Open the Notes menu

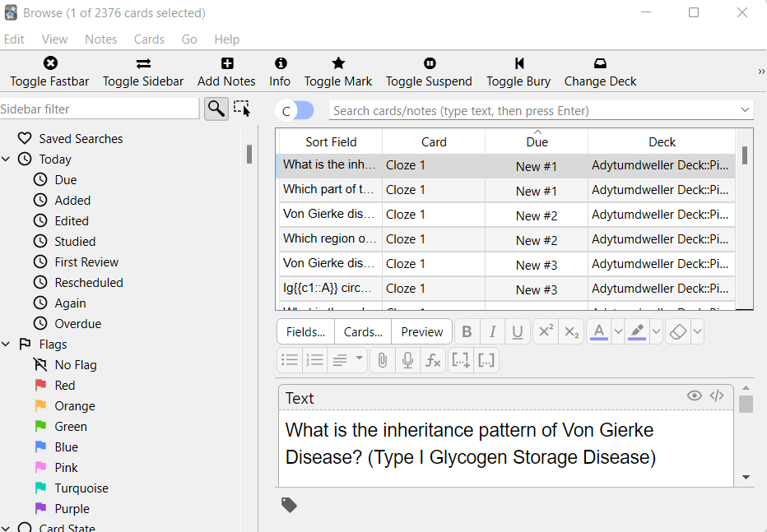click(100, 39)
